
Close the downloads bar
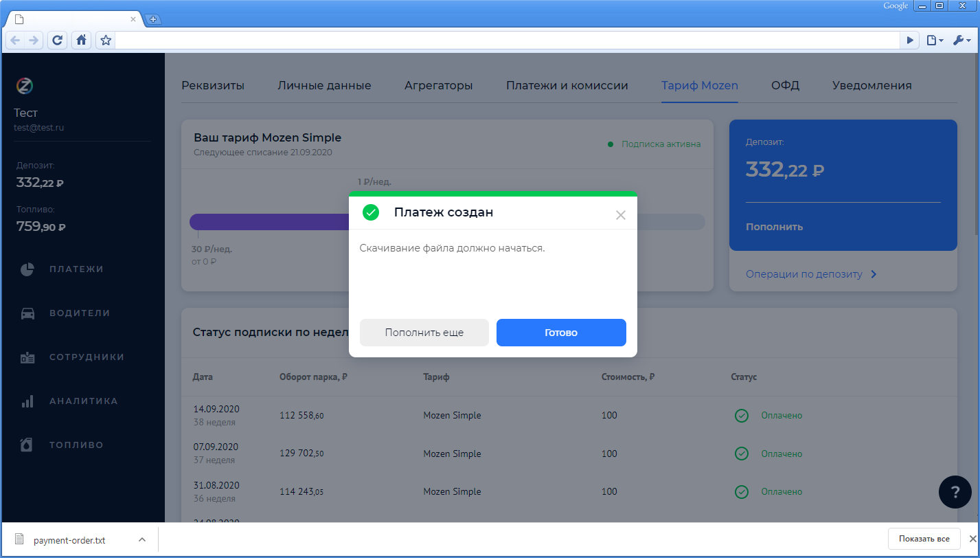[x=972, y=539]
